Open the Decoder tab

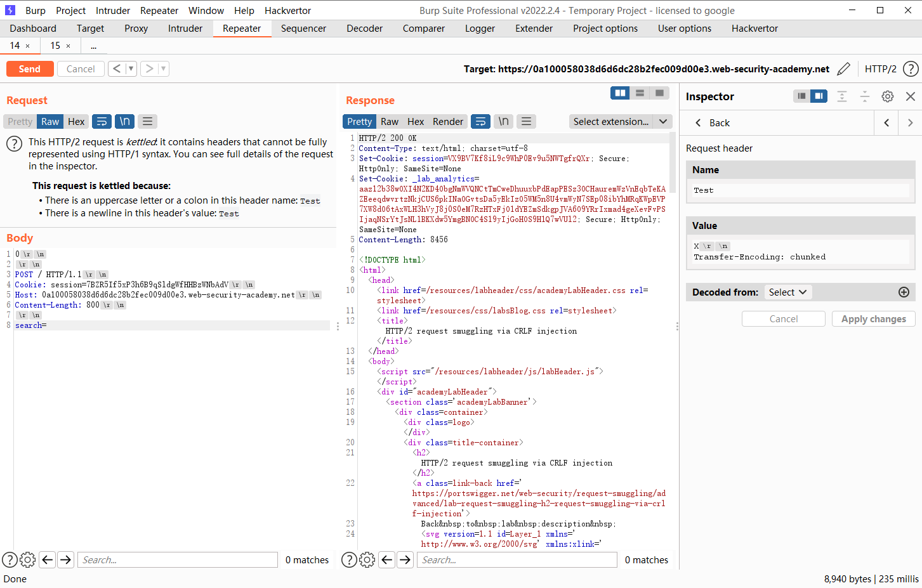click(x=365, y=29)
